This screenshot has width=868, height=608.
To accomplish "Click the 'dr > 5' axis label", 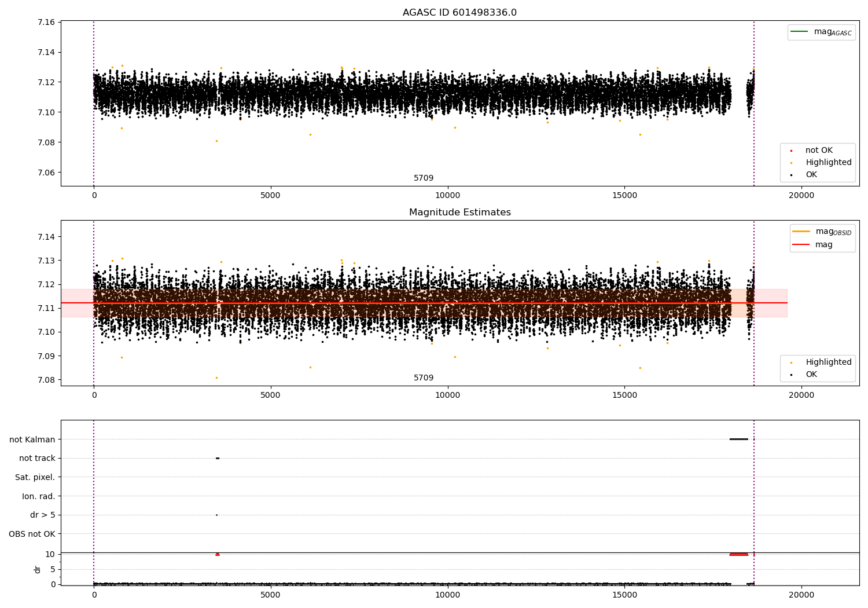I will tap(43, 515).
